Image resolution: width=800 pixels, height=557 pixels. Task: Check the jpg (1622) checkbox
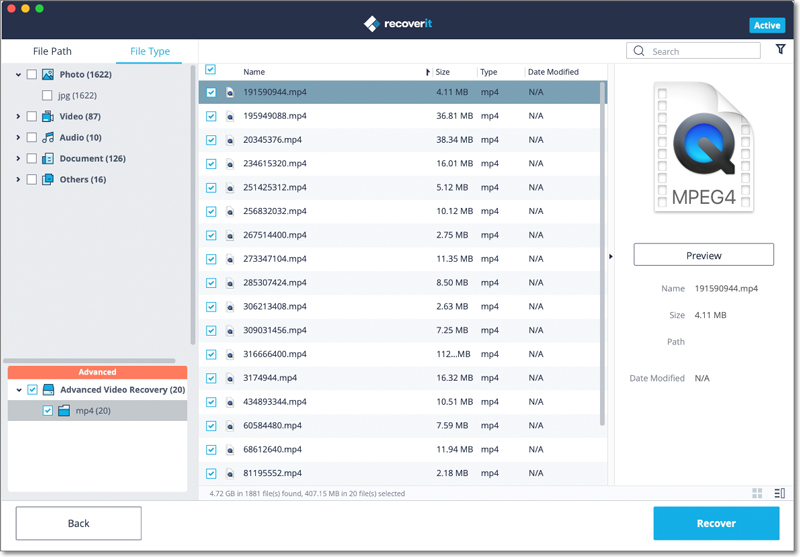point(47,95)
